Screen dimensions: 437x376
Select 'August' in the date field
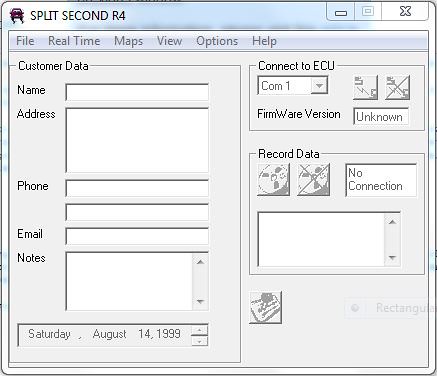click(109, 334)
